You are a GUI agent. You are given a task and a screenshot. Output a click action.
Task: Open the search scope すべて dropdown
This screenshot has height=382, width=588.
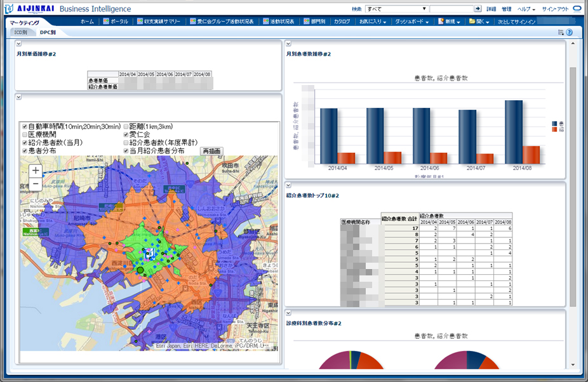[x=396, y=9]
